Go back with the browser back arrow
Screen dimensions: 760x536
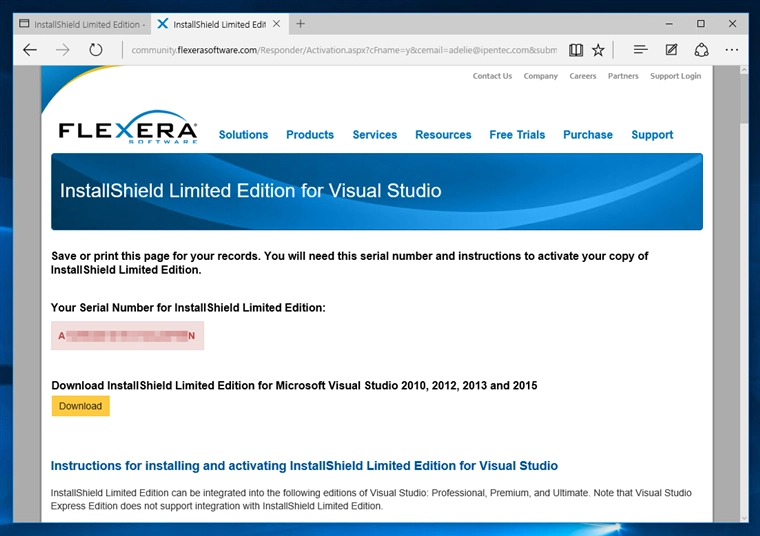pyautogui.click(x=30, y=50)
